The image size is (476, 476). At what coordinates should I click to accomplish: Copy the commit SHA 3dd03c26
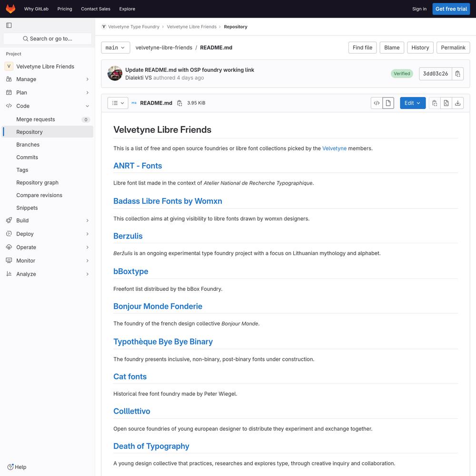pyautogui.click(x=458, y=74)
